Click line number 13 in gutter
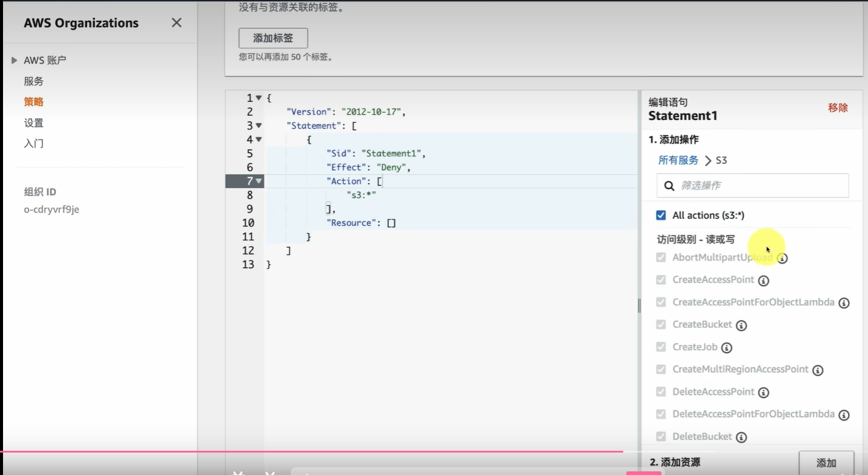The width and height of the screenshot is (868, 475). (248, 265)
